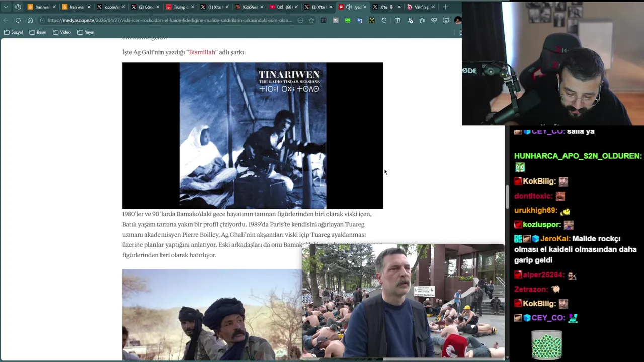Open the screenshot capture toolbar icon

click(x=446, y=20)
